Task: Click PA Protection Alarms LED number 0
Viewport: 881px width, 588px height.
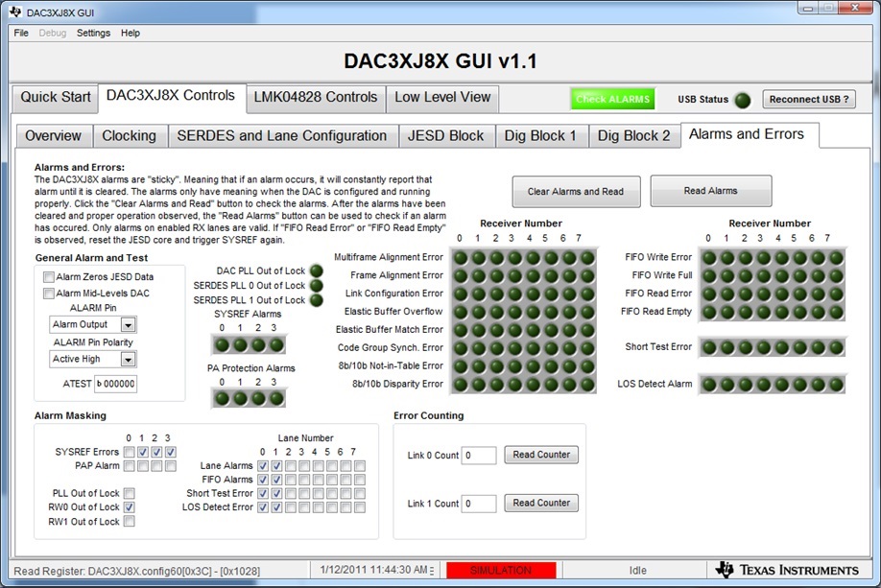Action: click(223, 398)
